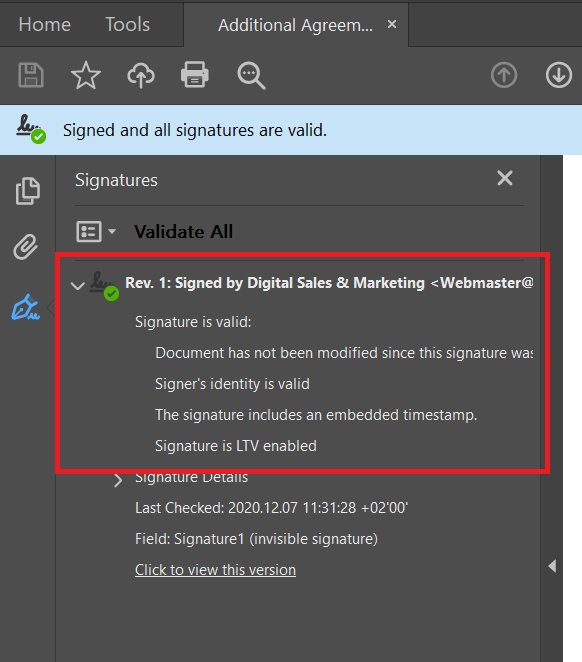Go to next page arrow
Screen dimensions: 582x662
click(x=558, y=75)
